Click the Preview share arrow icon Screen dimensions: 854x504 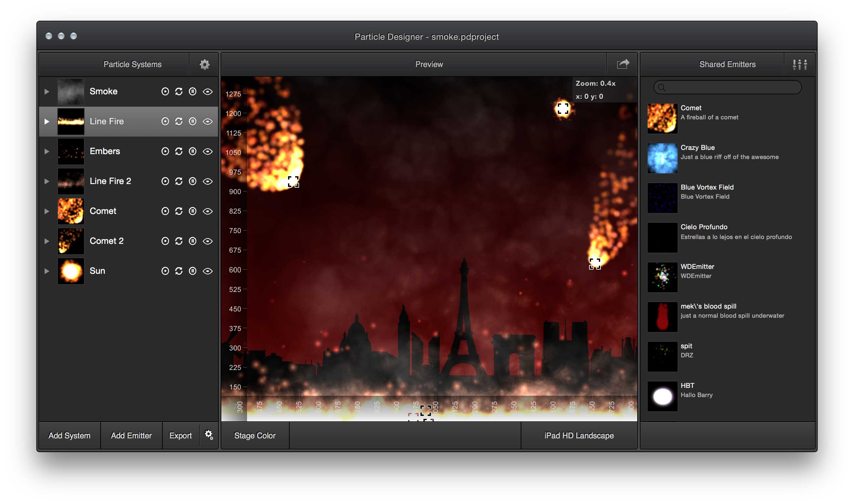click(x=623, y=64)
